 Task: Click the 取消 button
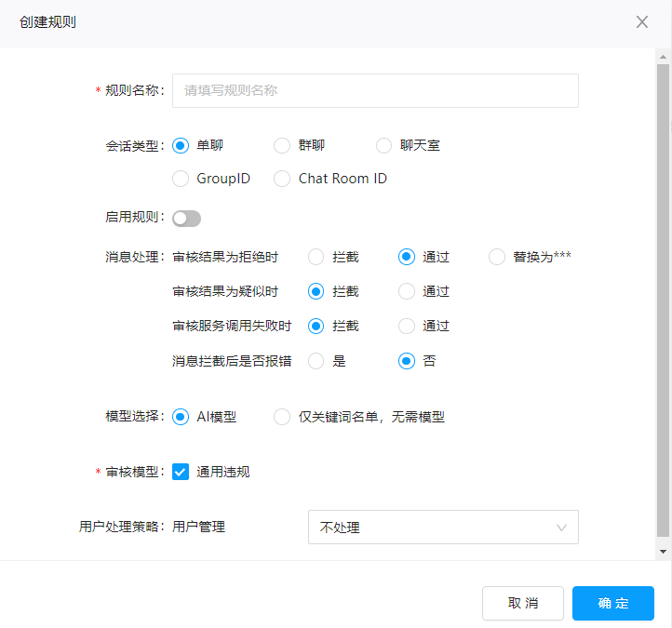522,603
